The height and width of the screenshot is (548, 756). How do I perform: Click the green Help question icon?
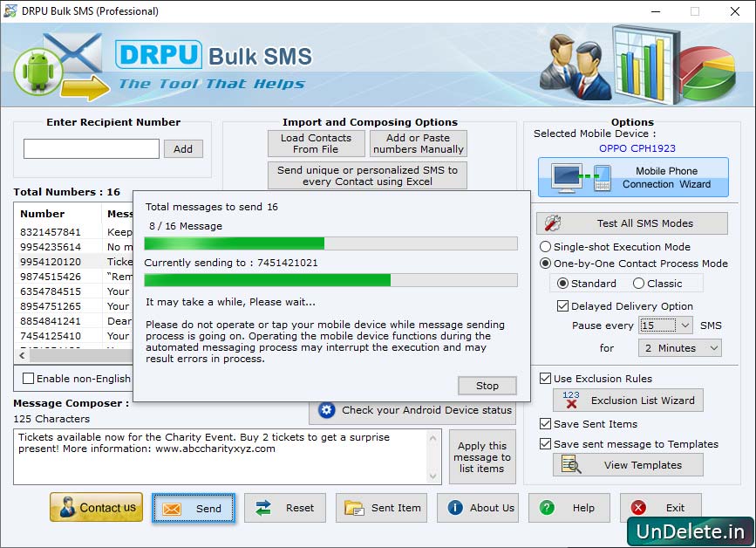click(x=547, y=508)
